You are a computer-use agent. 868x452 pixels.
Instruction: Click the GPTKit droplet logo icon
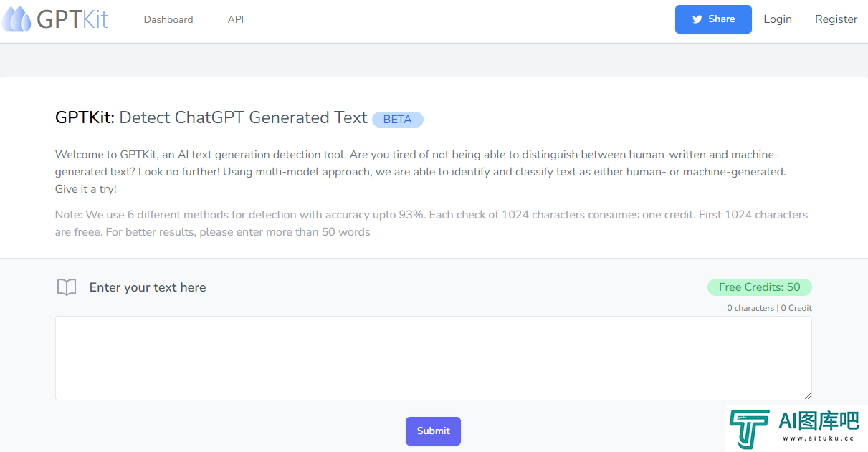pos(16,19)
